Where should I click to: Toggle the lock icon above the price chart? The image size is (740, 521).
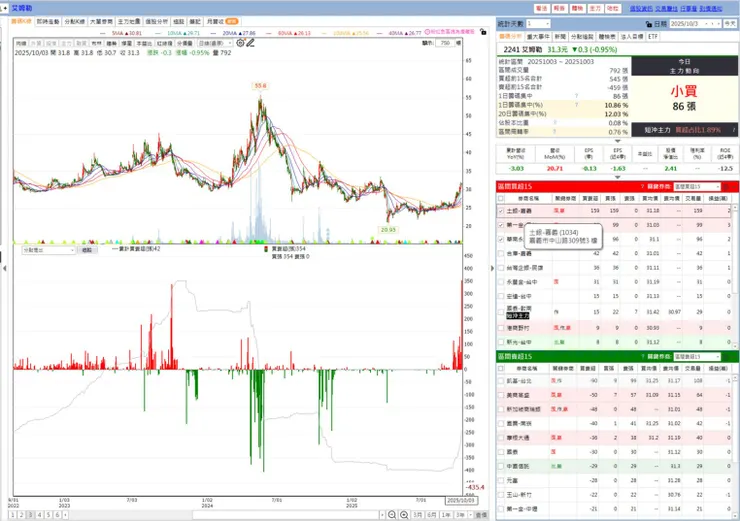pos(483,32)
